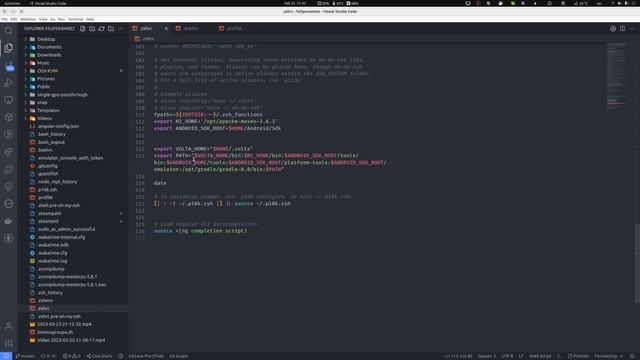Click the minimap code overview

pyautogui.click(x=616, y=76)
